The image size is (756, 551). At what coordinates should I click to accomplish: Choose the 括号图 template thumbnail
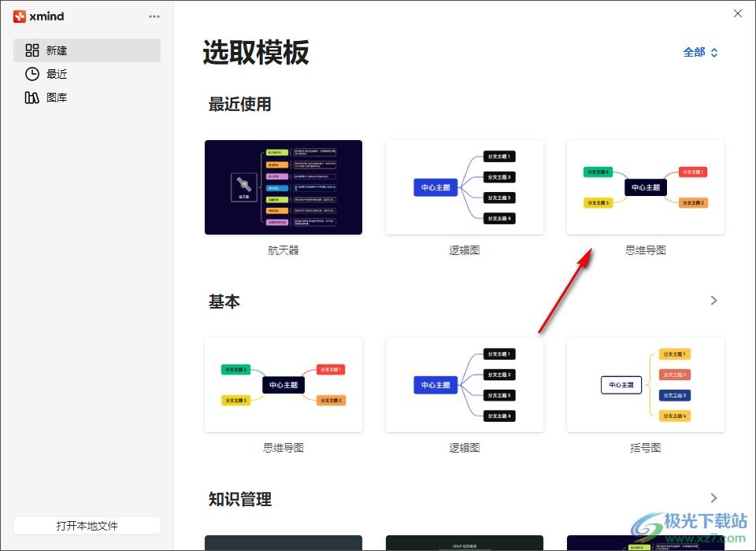(x=646, y=385)
